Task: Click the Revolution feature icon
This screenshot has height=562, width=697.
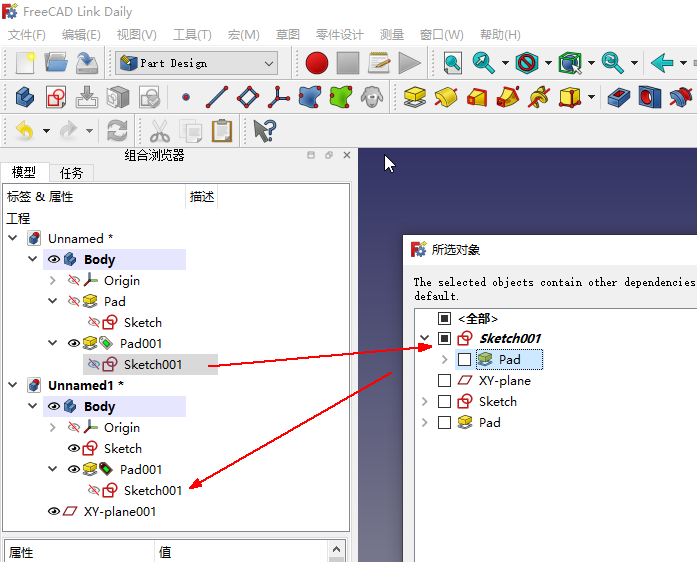Action: [x=446, y=97]
